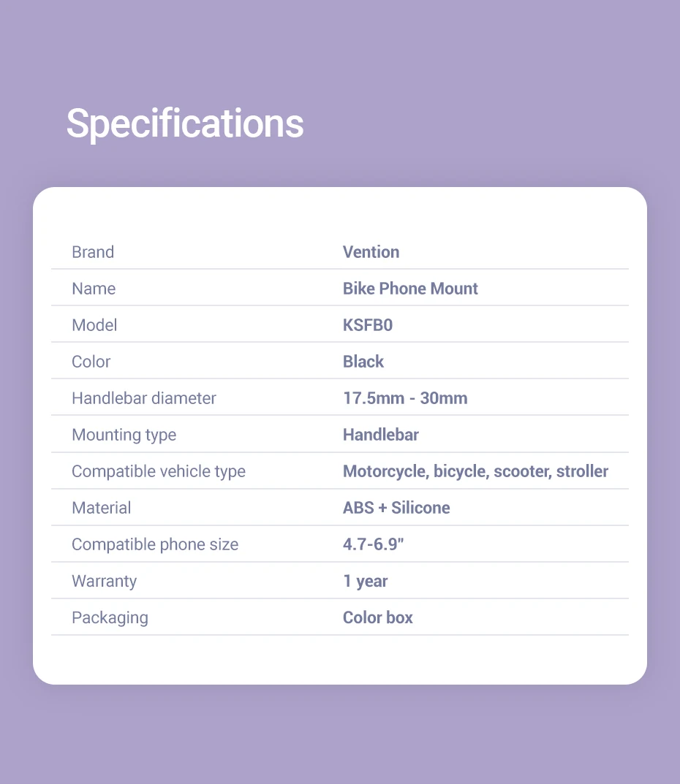This screenshot has height=784, width=680.
Task: Select the Color row label
Action: pos(91,362)
